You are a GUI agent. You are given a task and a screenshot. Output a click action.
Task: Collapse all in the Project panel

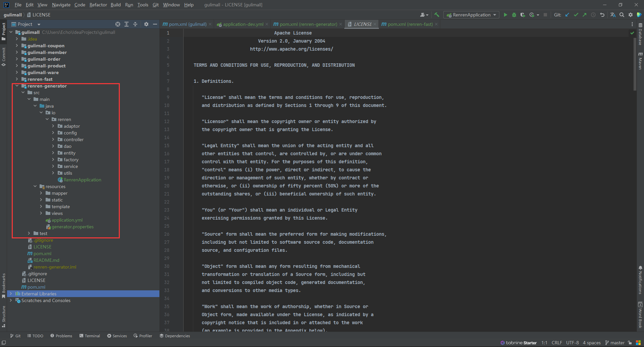click(135, 24)
